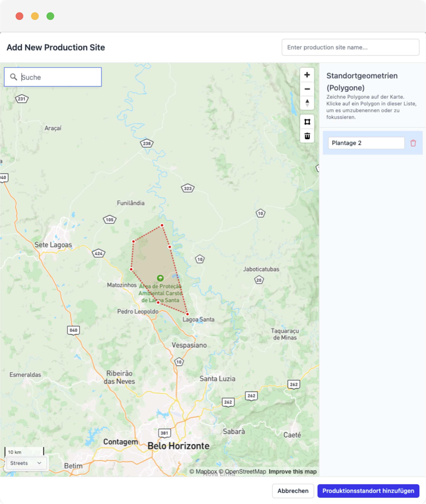Click the Pedro Leopoldo map label
Screen dimensions: 426x504
click(138, 311)
